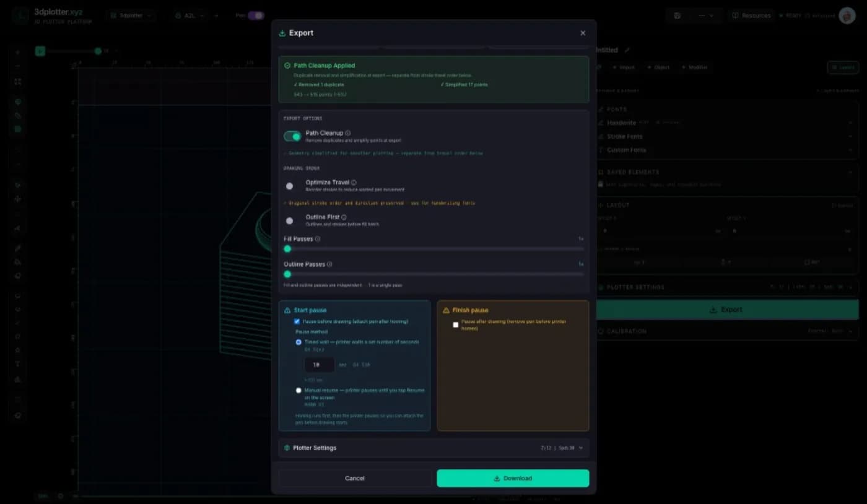This screenshot has width=867, height=504.
Task: Click the Layers button in side panel
Action: coord(843,67)
